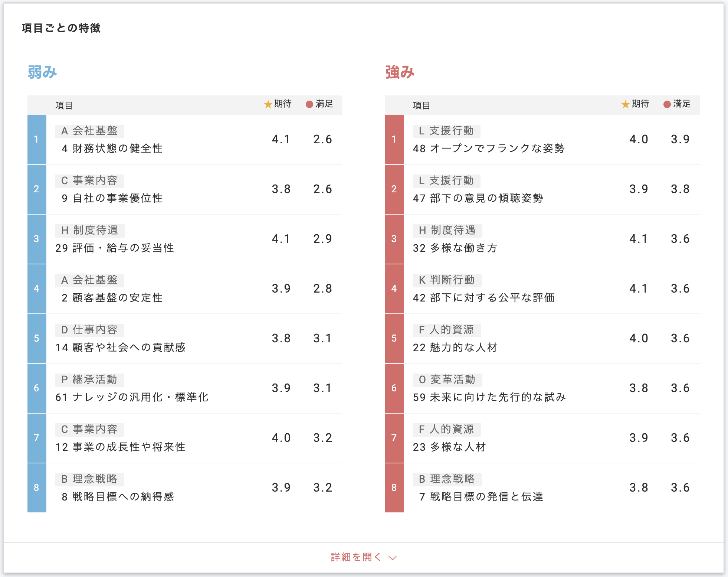
Task: Select the ナレッジの汎用化・標準化 row
Action: [132, 397]
